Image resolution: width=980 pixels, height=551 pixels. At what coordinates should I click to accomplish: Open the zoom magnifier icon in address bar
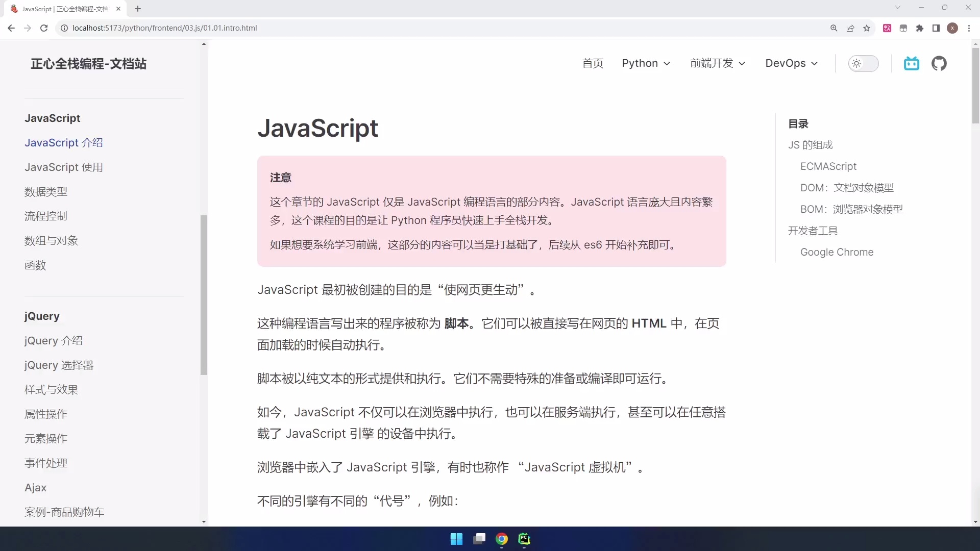[834, 28]
